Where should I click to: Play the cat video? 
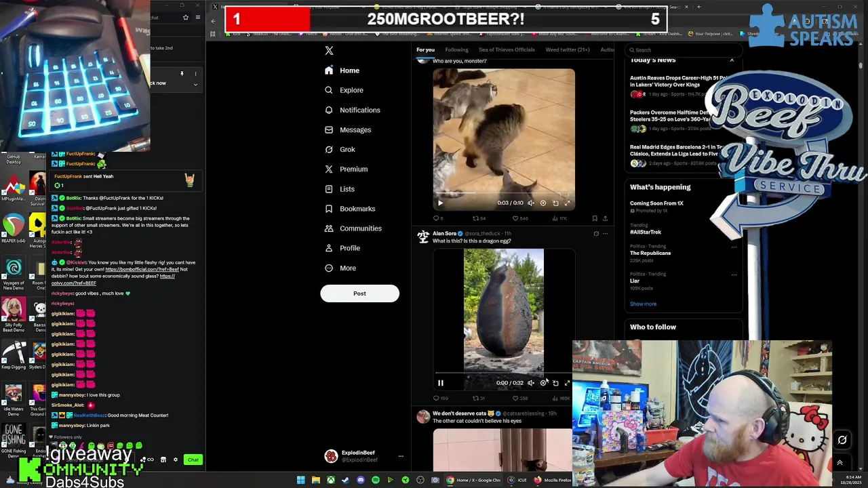[440, 203]
